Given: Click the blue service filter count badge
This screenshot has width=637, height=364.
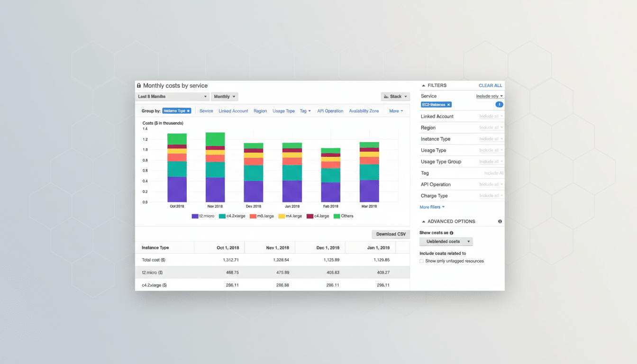Looking at the screenshot, I should [499, 105].
